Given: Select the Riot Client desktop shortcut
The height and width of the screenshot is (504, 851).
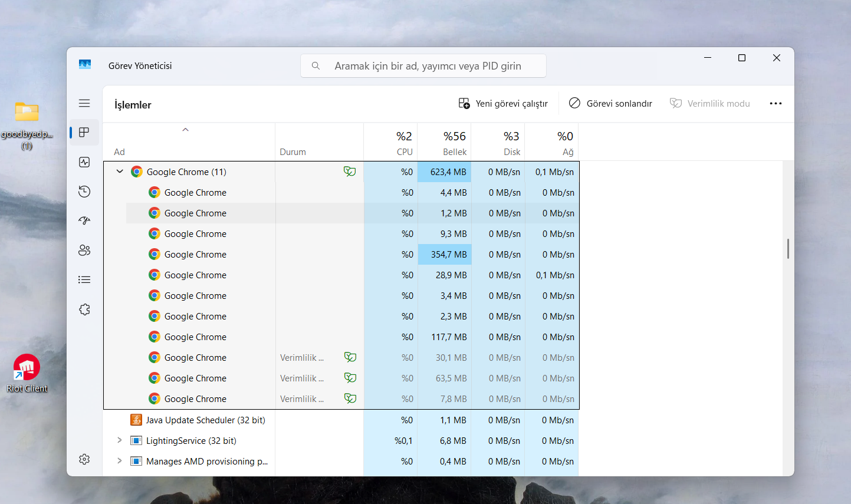Looking at the screenshot, I should (x=27, y=374).
